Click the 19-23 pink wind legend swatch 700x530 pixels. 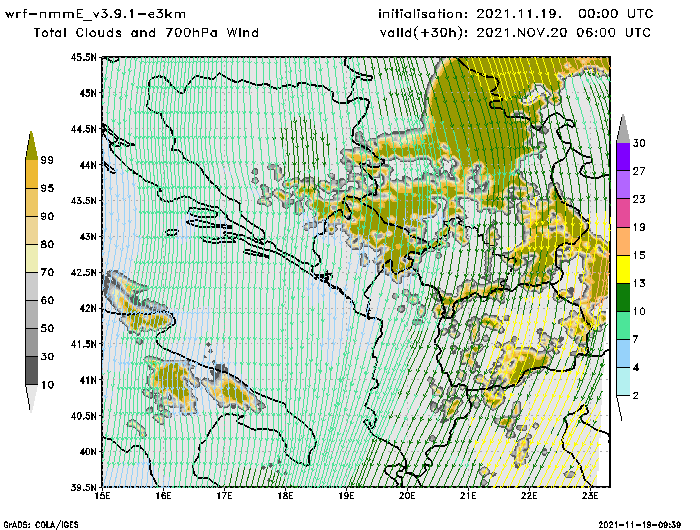pos(623,213)
